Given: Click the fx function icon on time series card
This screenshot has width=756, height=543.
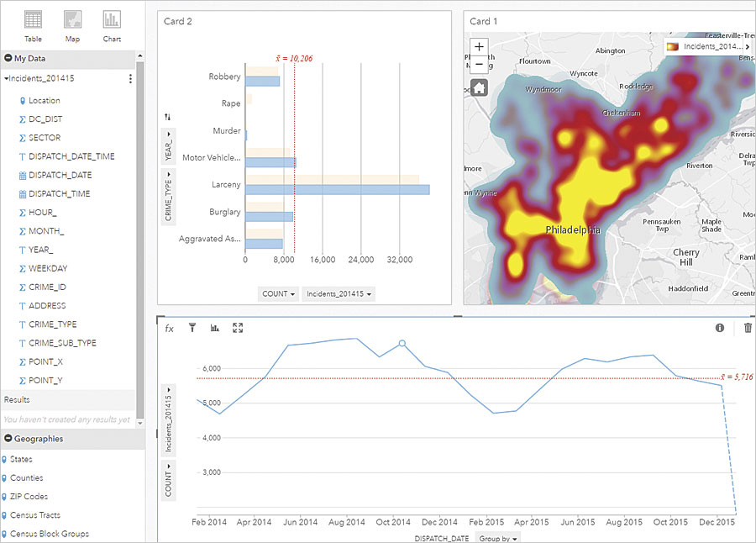Looking at the screenshot, I should pyautogui.click(x=169, y=329).
